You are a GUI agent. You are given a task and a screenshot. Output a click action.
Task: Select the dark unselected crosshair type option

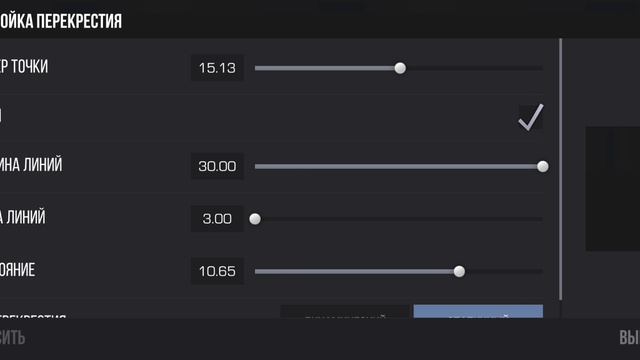(x=345, y=311)
